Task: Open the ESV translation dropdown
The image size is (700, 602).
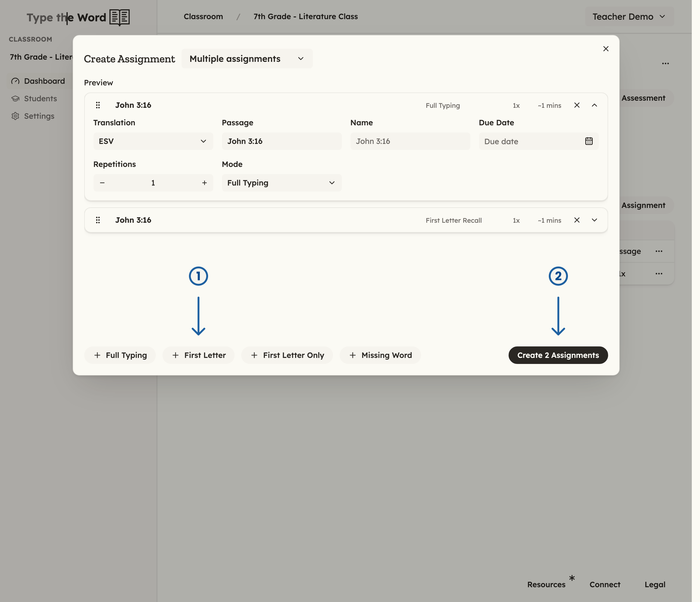Action: coord(153,141)
